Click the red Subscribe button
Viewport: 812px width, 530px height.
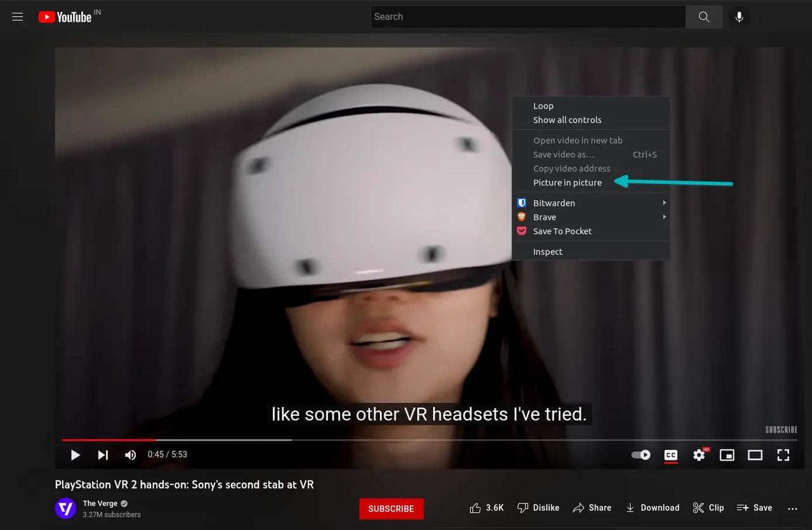pyautogui.click(x=391, y=508)
